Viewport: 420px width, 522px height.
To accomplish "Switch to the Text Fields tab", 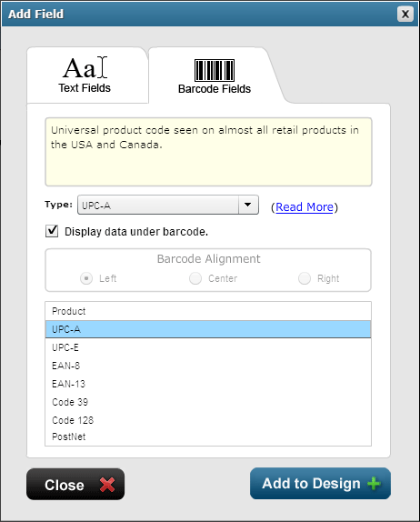I will point(87,75).
